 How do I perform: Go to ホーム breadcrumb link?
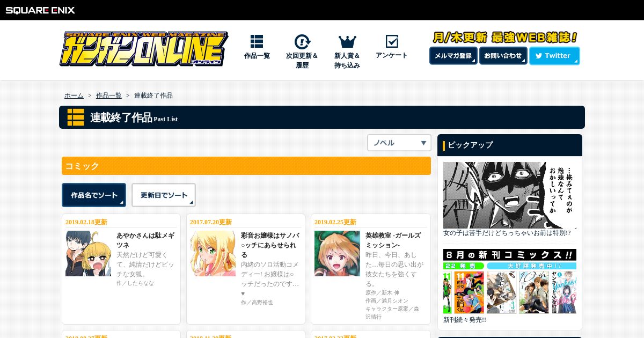tap(74, 95)
